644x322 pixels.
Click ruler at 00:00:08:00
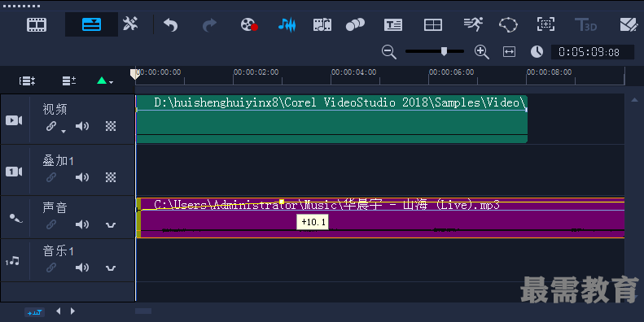(549, 72)
